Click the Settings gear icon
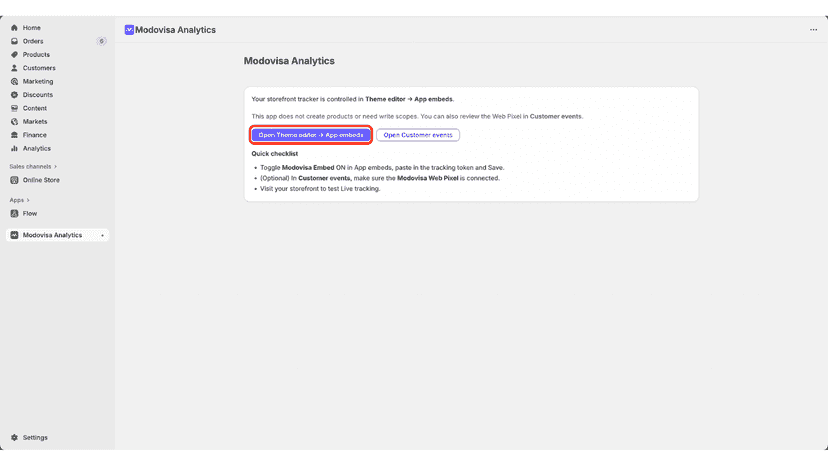 click(14, 437)
